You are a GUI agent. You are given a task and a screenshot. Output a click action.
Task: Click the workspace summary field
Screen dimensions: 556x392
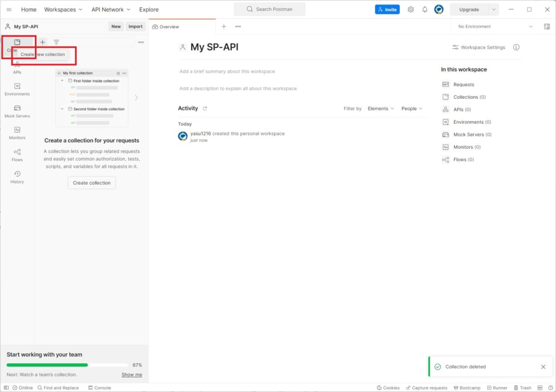227,72
